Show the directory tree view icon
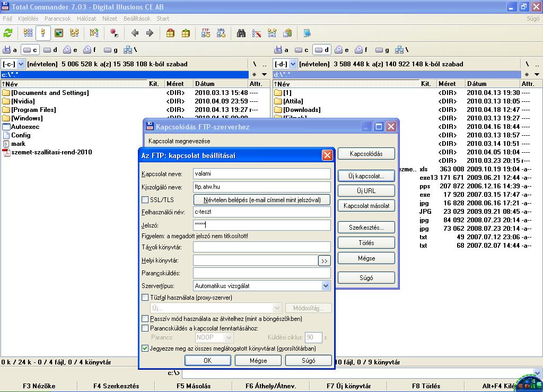This screenshot has height=392, width=543. click(74, 33)
